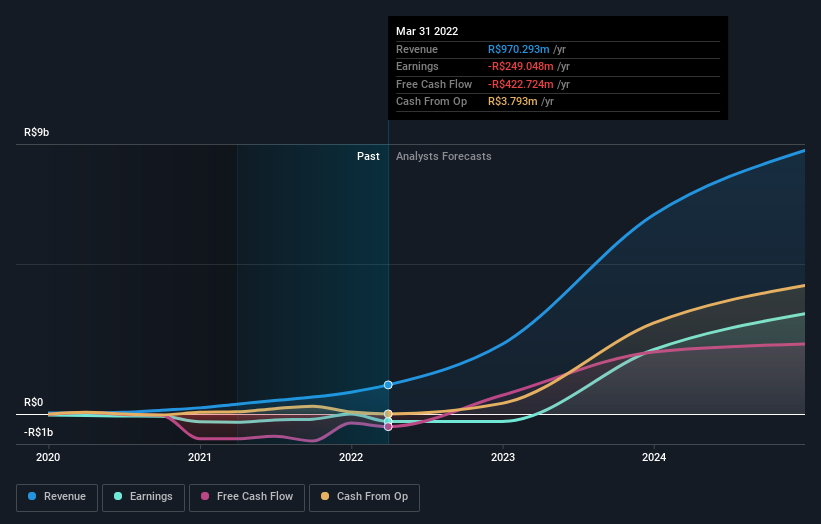Screen dimensions: 821x524
Task: Click the 2024 x-axis label
Action: pos(654,457)
